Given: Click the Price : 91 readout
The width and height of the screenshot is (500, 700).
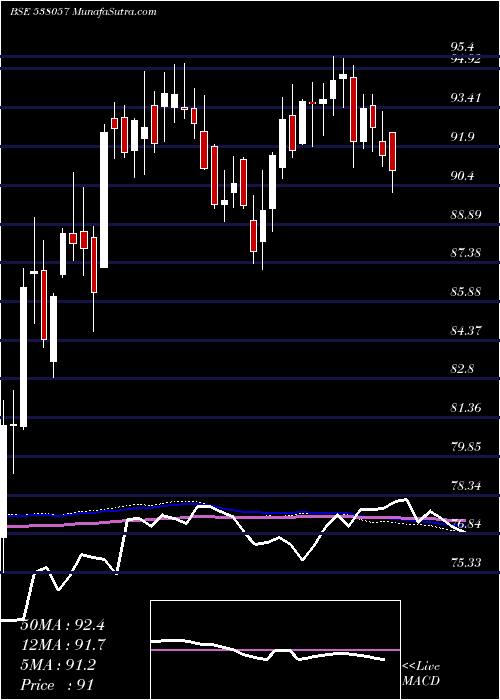Looking at the screenshot, I should click(x=57, y=684).
